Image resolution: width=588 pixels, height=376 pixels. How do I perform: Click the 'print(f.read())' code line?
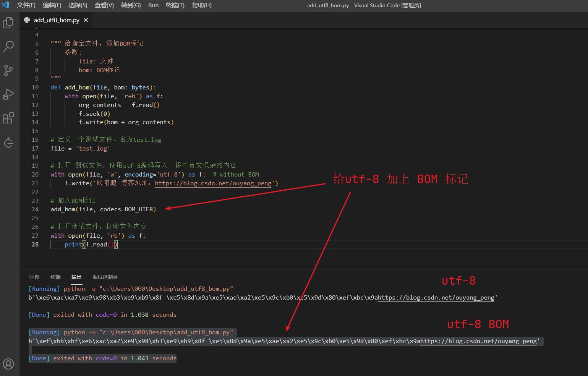click(x=91, y=245)
